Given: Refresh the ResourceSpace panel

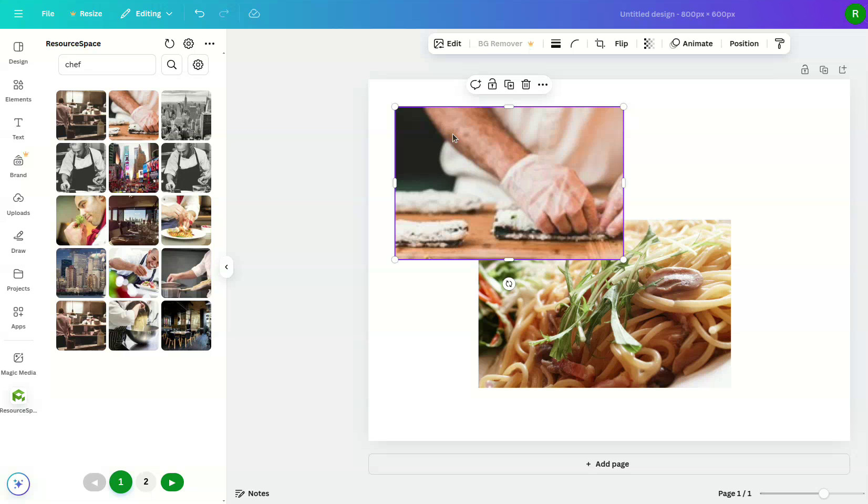Looking at the screenshot, I should click(x=169, y=44).
